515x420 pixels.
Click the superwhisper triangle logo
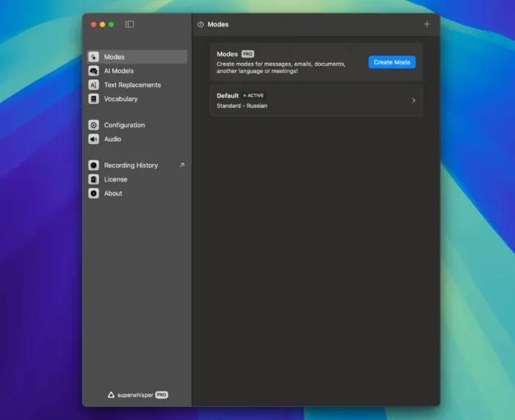111,394
